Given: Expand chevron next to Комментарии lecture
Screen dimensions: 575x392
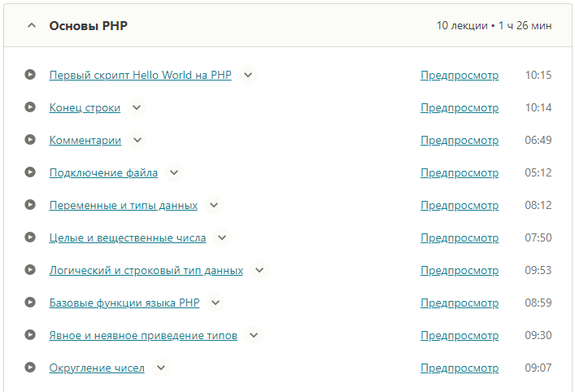Looking at the screenshot, I should point(137,140).
